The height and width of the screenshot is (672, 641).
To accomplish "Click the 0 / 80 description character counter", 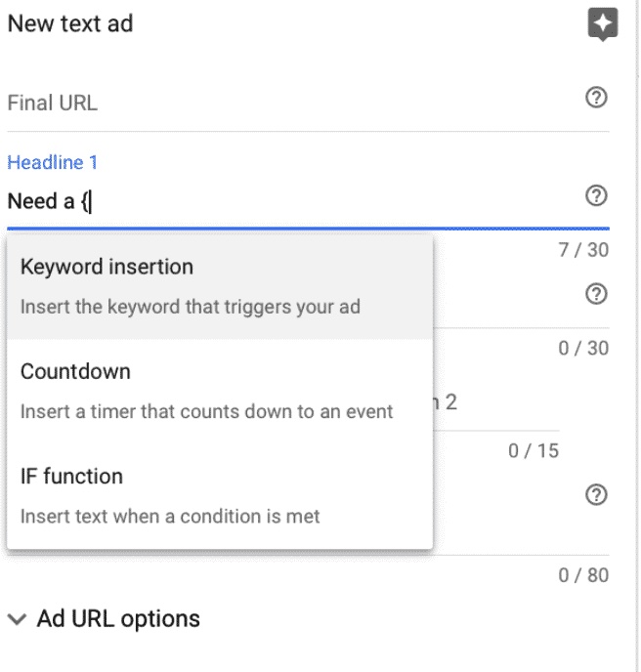I will [583, 575].
